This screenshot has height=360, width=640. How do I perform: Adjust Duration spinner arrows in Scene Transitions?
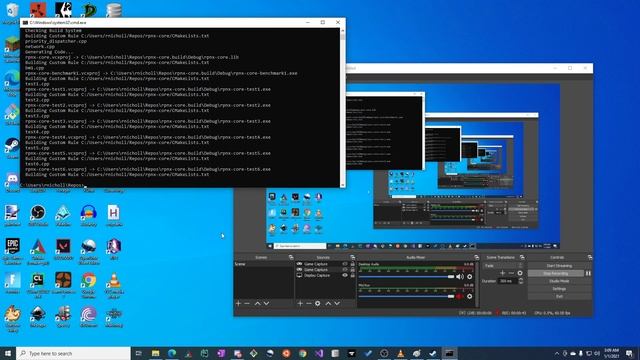coord(521,281)
